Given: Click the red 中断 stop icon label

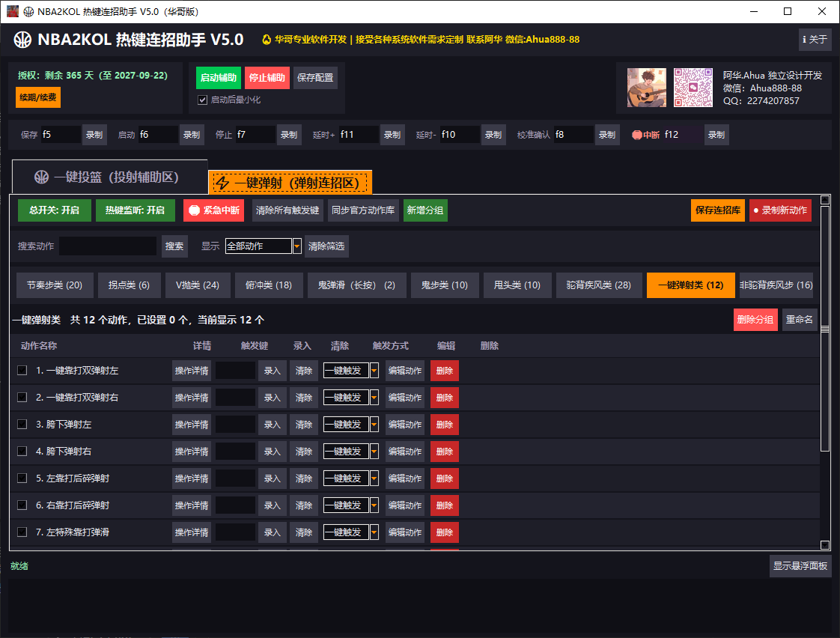Looking at the screenshot, I should [645, 135].
